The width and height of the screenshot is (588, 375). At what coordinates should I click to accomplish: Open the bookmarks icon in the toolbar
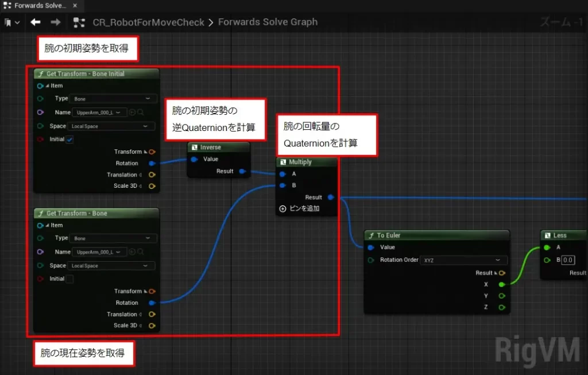pyautogui.click(x=7, y=21)
